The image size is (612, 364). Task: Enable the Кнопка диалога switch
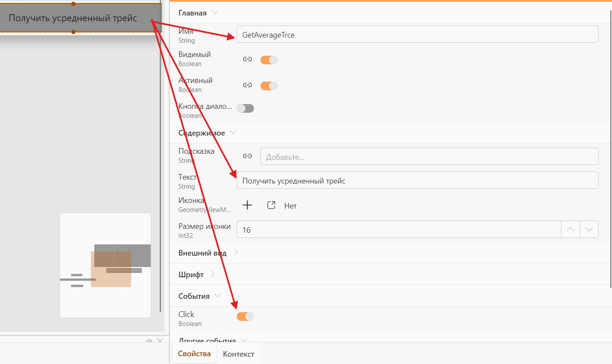[245, 108]
